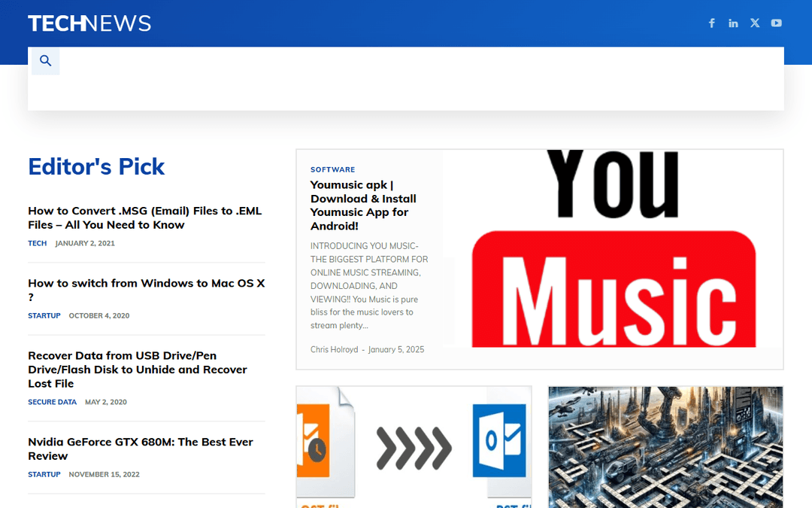Open the futuristic city maze thumbnail
The image size is (812, 508).
665,447
